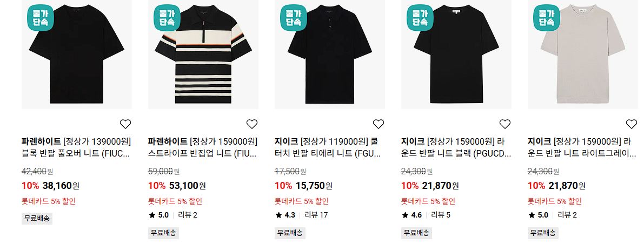This screenshot has height=244, width=644.
Task: Open the black pullover knit thumbnail
Action: pyautogui.click(x=77, y=54)
